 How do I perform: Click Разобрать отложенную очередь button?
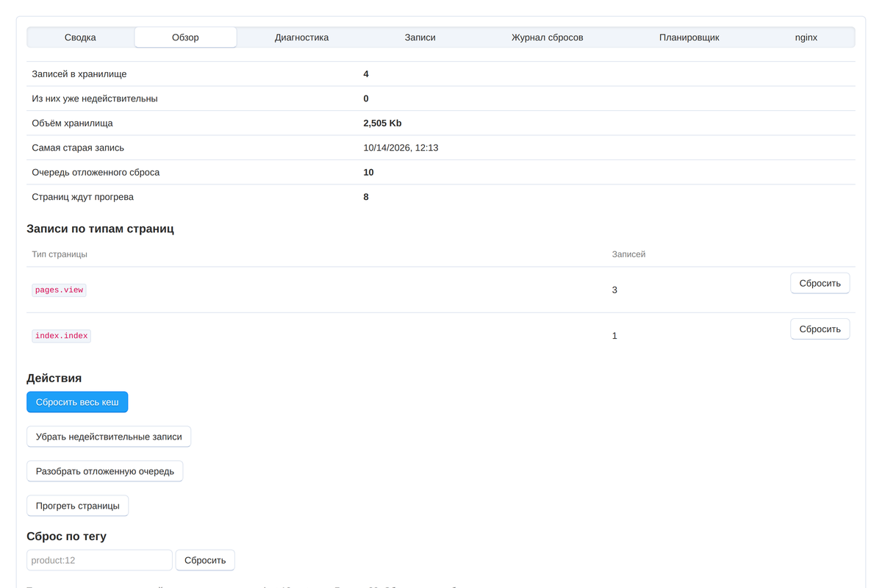coord(105,471)
